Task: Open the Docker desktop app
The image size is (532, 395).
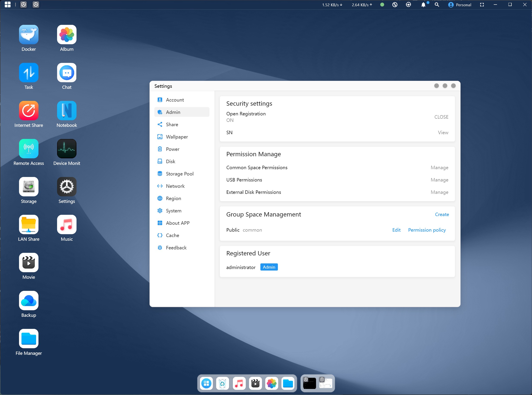Action: (x=29, y=35)
